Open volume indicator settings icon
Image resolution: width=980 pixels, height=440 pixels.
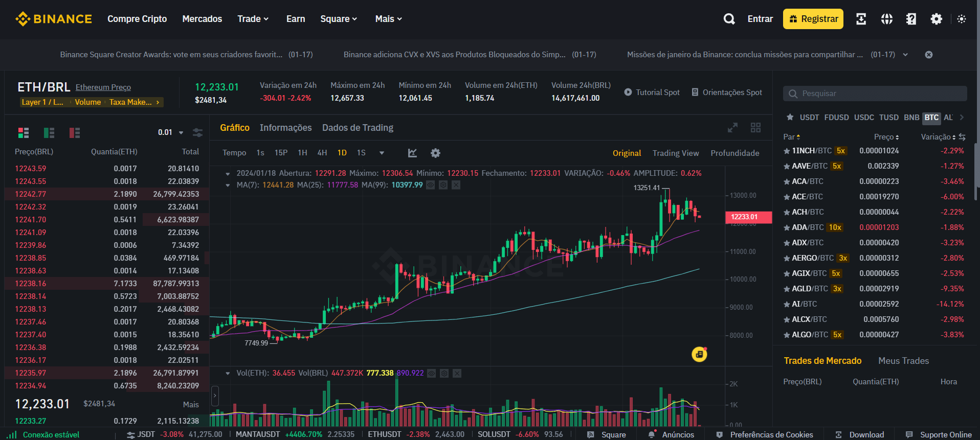[x=444, y=374]
